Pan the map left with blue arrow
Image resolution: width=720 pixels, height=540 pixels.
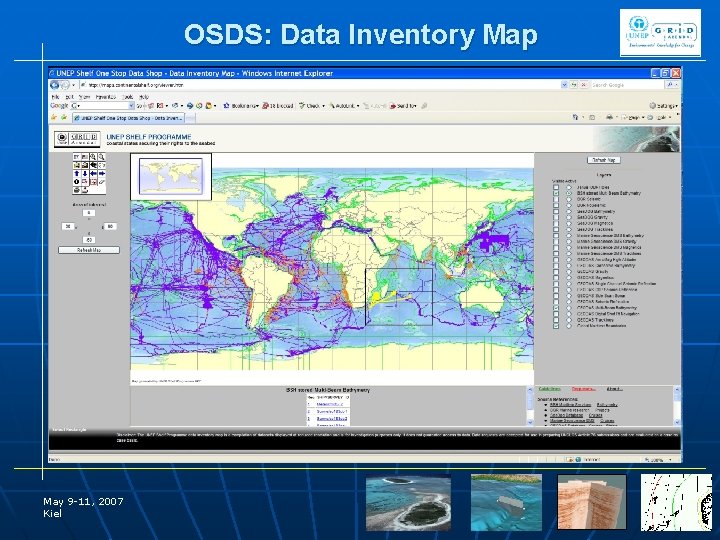[93, 174]
